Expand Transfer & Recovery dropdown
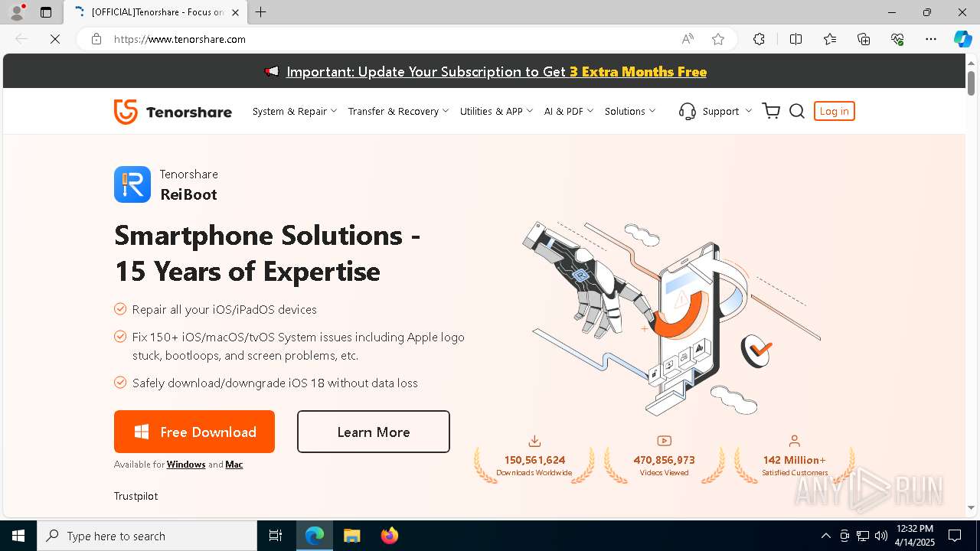 pyautogui.click(x=398, y=111)
